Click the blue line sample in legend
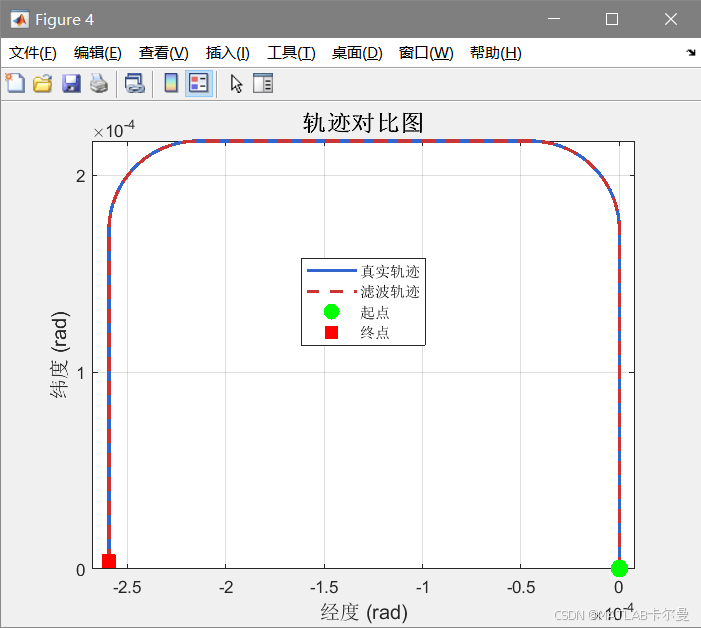The width and height of the screenshot is (701, 628). 332,270
